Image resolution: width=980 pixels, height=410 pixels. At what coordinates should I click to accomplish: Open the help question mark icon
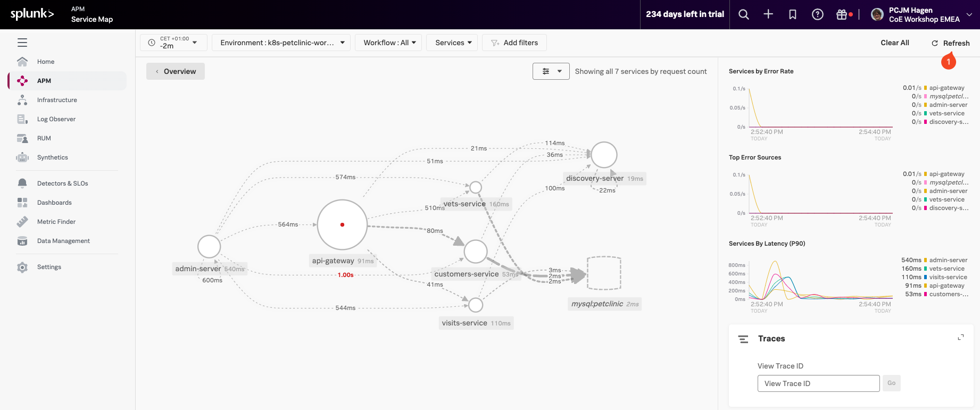818,14
